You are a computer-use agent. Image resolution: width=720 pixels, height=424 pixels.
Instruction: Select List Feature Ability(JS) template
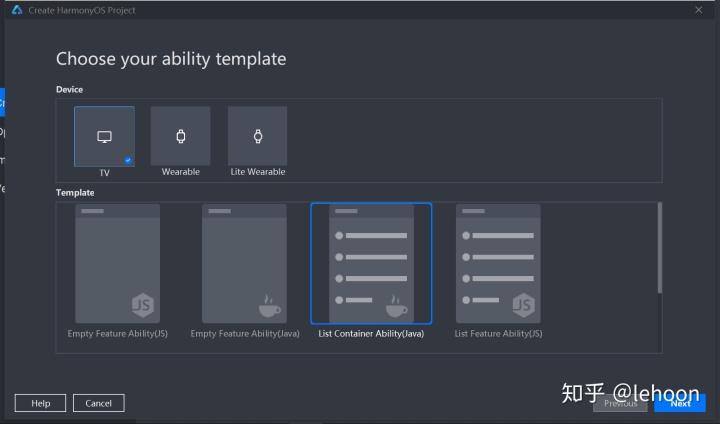tap(498, 264)
